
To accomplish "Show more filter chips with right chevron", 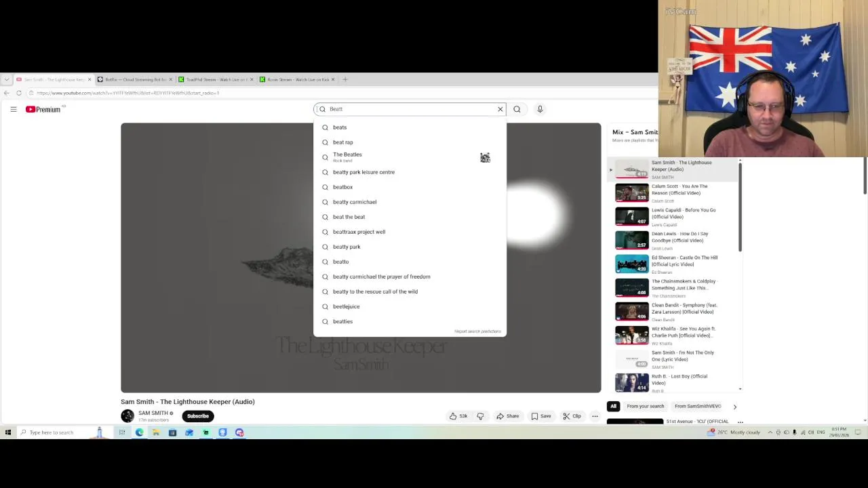I will click(734, 407).
